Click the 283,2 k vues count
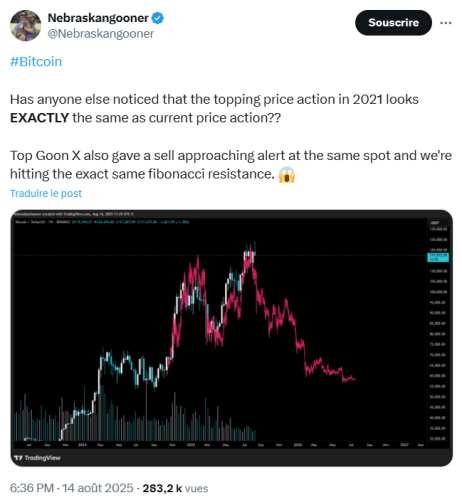This screenshot has height=500, width=462. point(175,488)
